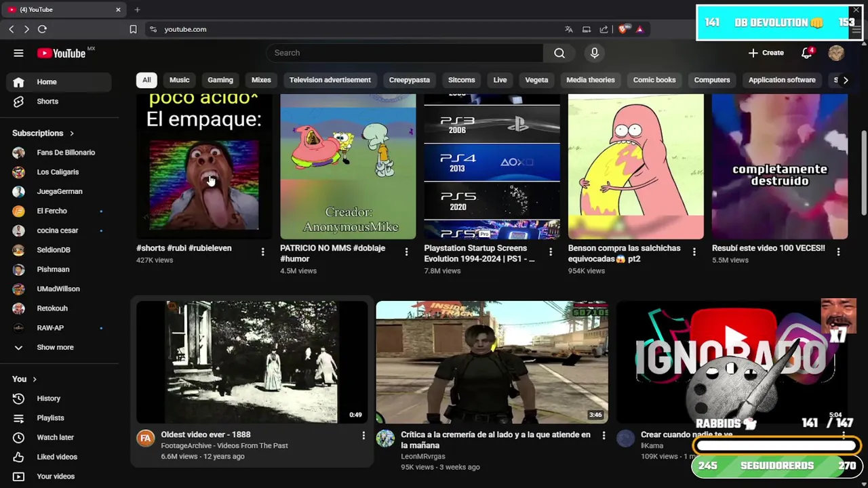The width and height of the screenshot is (868, 488).
Task: Open SeldionDB subscription
Action: [x=59, y=250]
